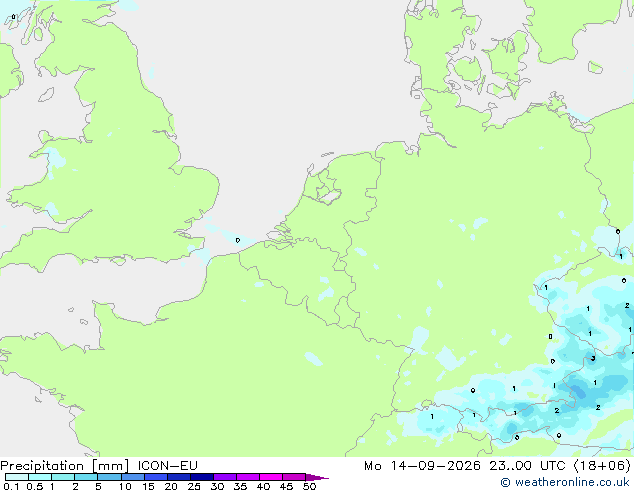Screen dimensions: 634x490
Task: Select the 30–35 mm purple legend swatch
Action: coord(225,477)
